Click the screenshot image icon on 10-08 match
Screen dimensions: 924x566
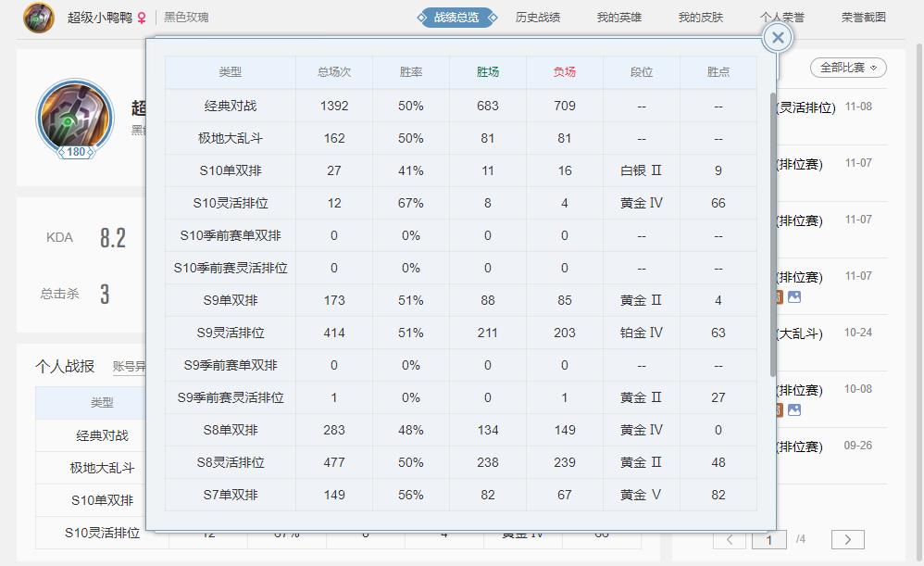tap(794, 410)
